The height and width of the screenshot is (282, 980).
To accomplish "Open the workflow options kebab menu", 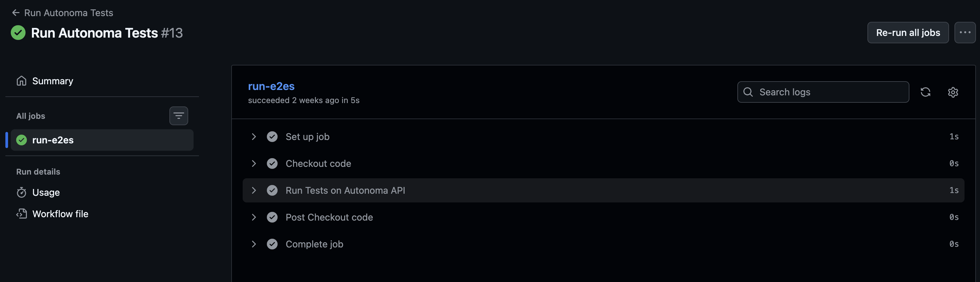I will [x=965, y=32].
